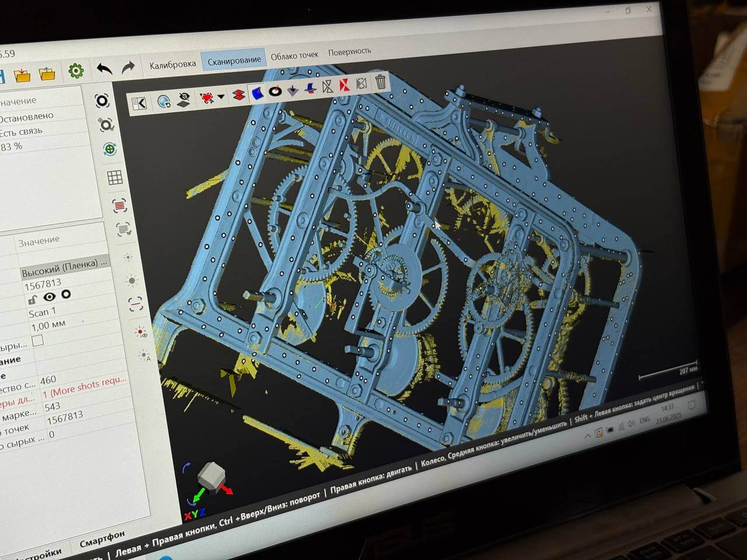Click value 460 cell
This screenshot has height=560, width=747.
tap(48, 380)
